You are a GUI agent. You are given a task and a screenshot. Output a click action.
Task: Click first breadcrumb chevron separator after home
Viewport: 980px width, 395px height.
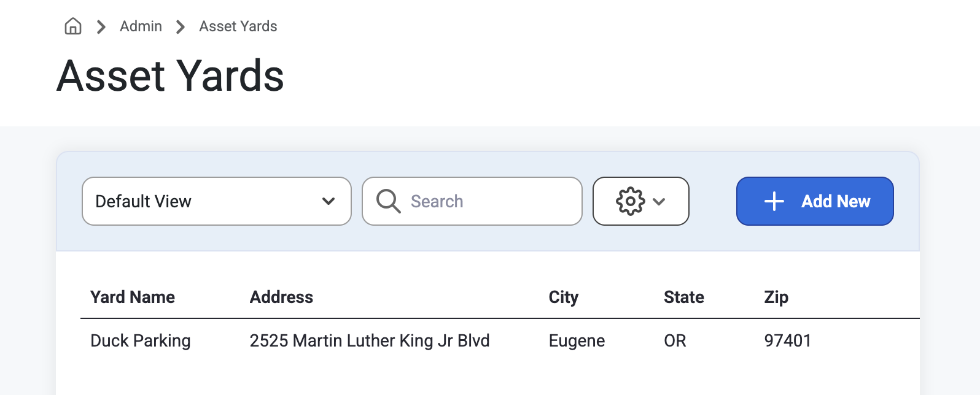(x=101, y=27)
